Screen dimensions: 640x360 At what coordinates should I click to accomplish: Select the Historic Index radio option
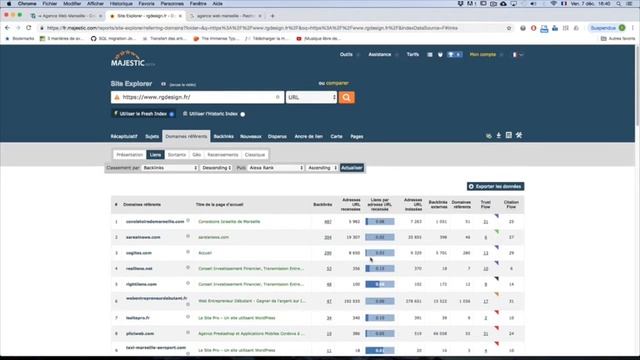pos(242,114)
